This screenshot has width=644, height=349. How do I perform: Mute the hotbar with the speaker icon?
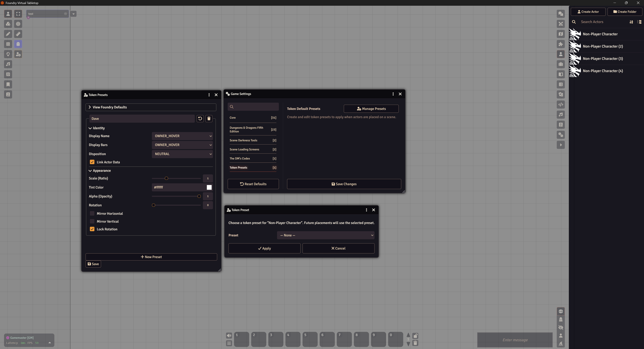coord(229,335)
